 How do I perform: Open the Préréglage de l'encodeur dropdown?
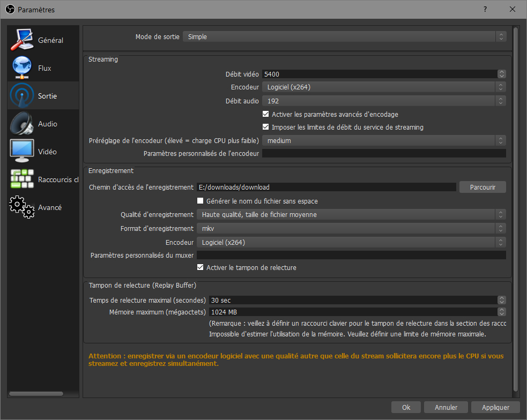384,141
